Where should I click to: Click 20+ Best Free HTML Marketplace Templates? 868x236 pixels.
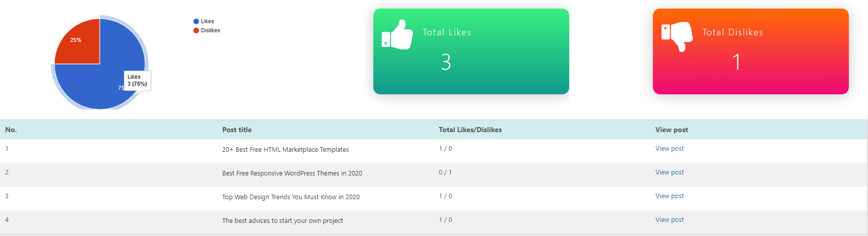coord(285,150)
